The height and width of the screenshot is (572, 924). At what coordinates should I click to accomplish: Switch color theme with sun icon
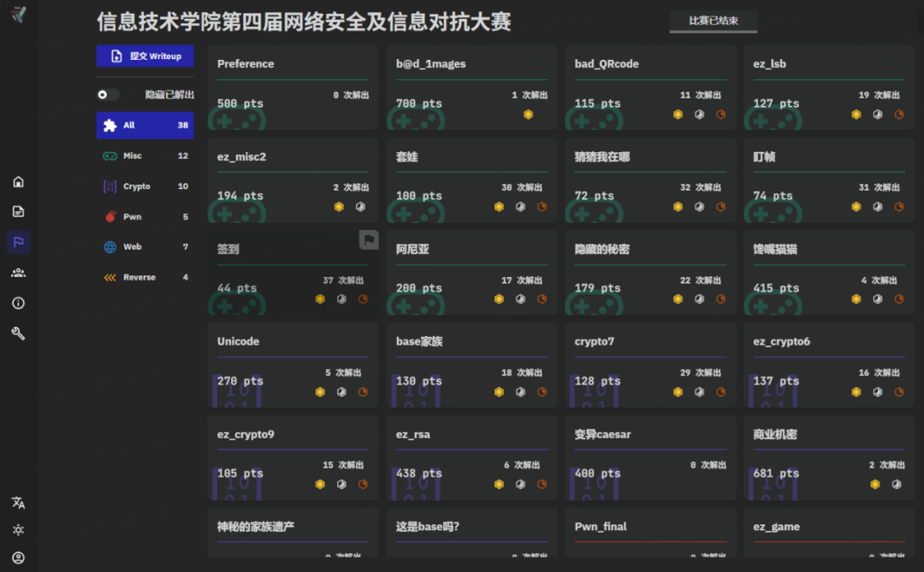(x=18, y=530)
